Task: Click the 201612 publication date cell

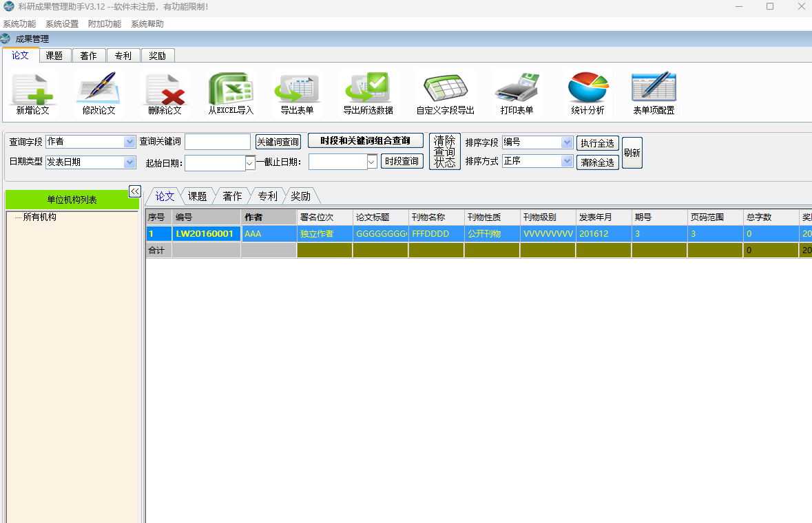Action: (604, 234)
